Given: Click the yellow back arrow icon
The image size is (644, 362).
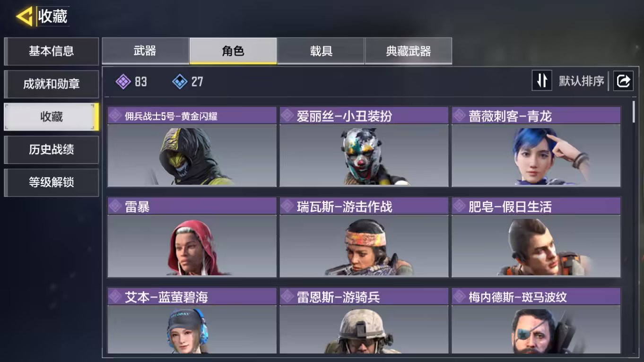Looking at the screenshot, I should pyautogui.click(x=24, y=17).
